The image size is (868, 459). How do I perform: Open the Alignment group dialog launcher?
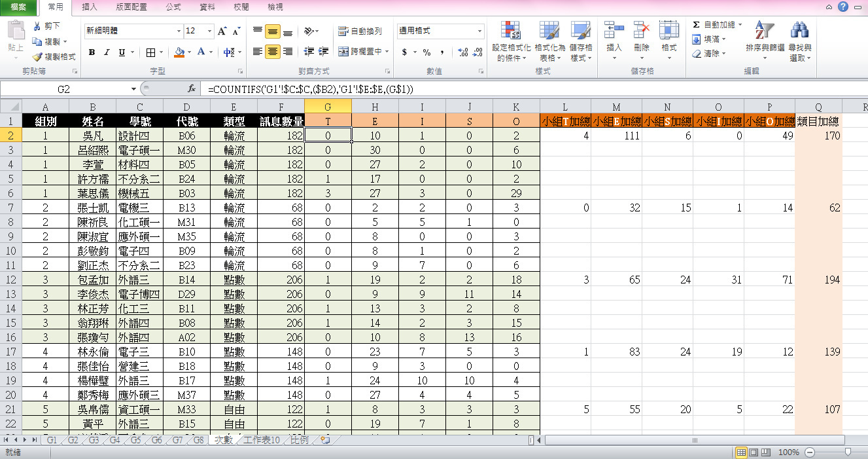pos(387,71)
